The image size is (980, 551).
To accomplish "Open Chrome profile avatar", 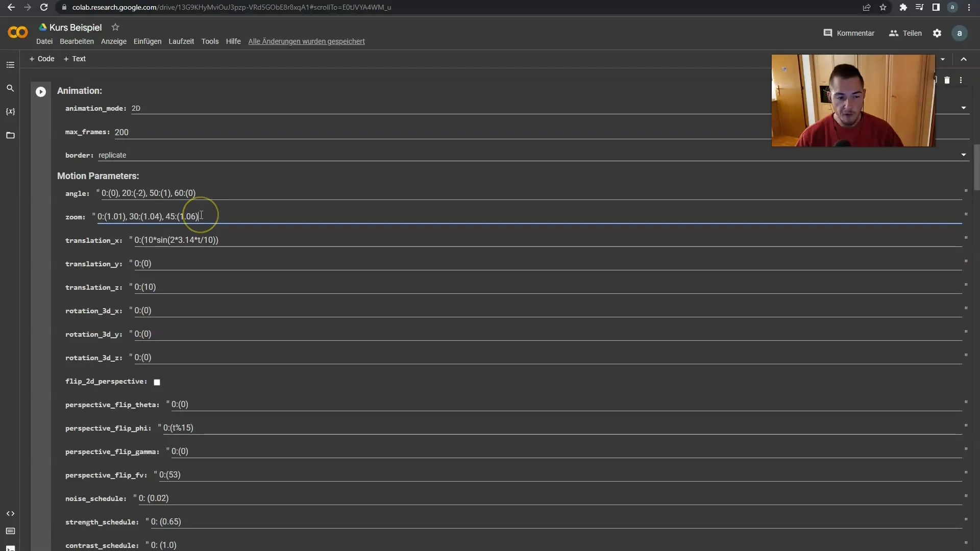I will point(952,7).
